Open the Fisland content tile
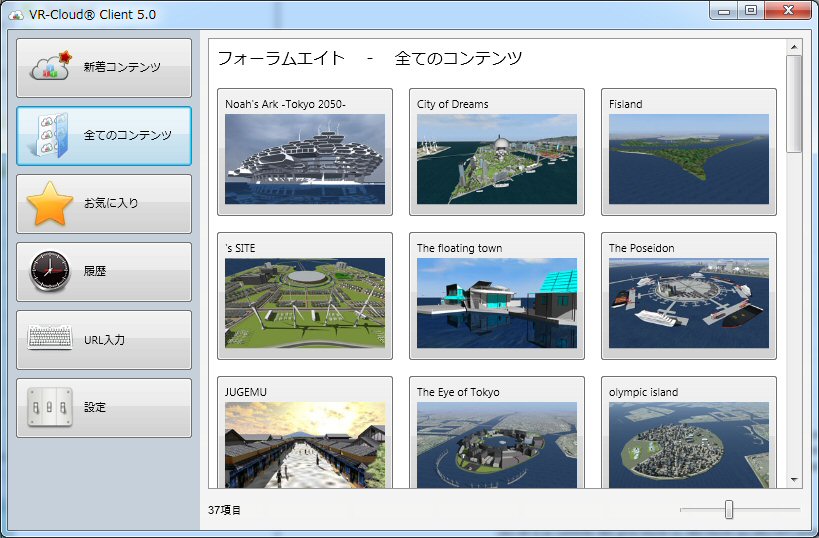Viewport: 819px width, 538px height. click(689, 159)
